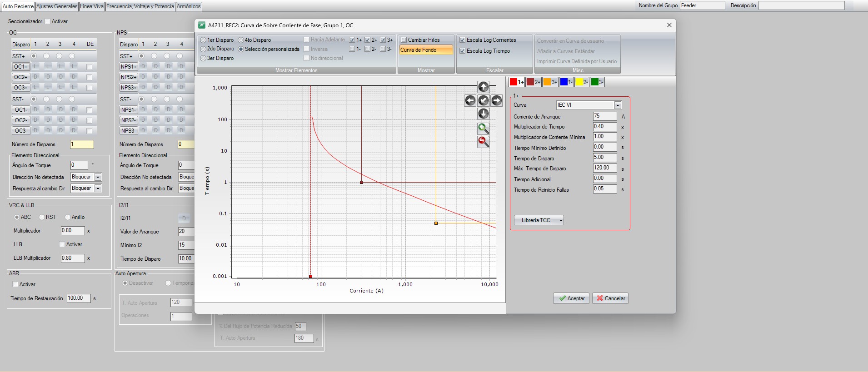Image resolution: width=868 pixels, height=372 pixels.
Task: Open the Auto Recierre tab
Action: click(18, 6)
